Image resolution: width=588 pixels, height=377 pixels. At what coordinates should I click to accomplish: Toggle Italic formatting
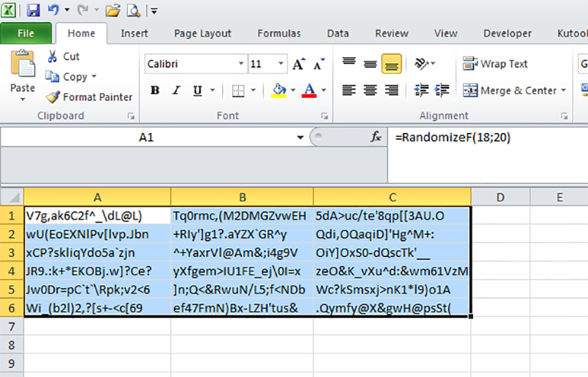[177, 90]
